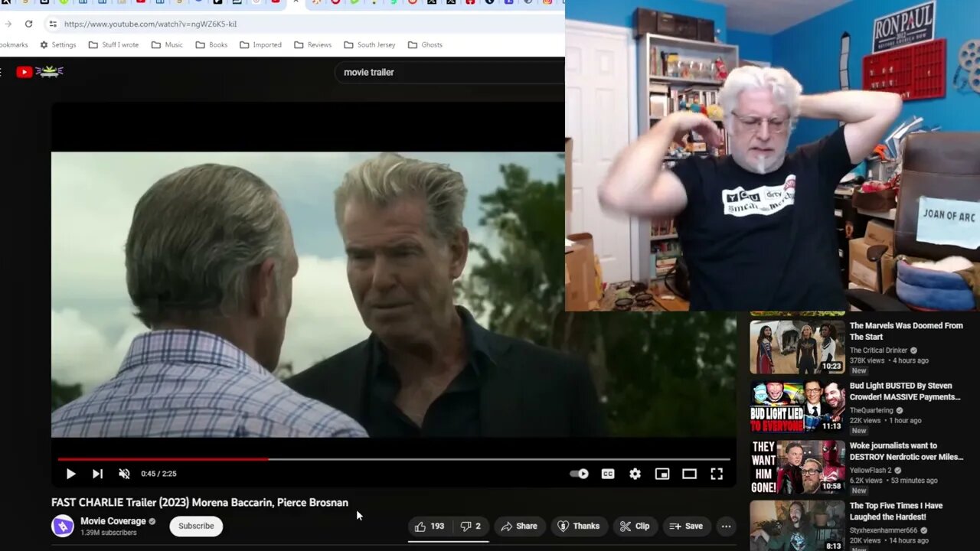Open the Books bookmark folder

click(x=211, y=44)
